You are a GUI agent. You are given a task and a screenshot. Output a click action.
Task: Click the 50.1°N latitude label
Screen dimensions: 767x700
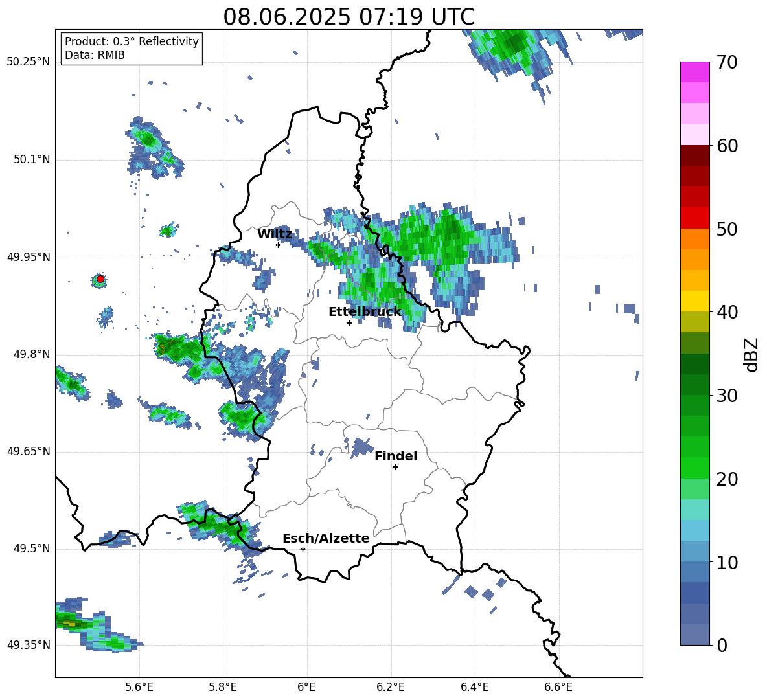coord(32,159)
